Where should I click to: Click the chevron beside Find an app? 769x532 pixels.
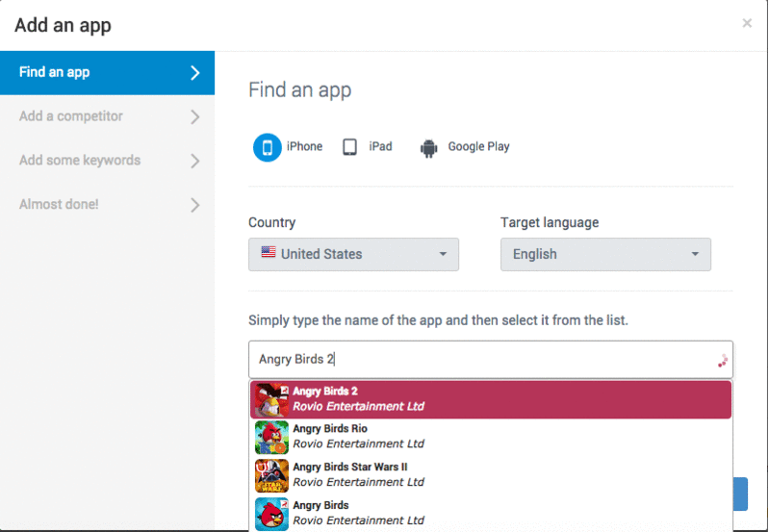(x=195, y=72)
